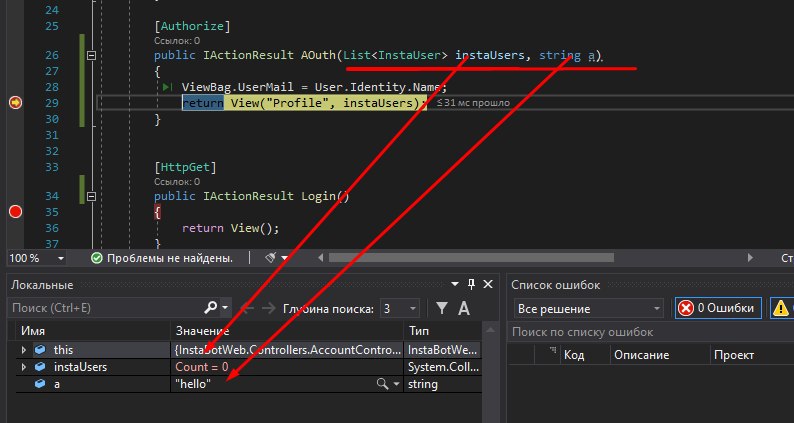Viewport: 794px width, 423px height.
Task: Click the 'return' keyword on line 29
Action: coord(203,103)
